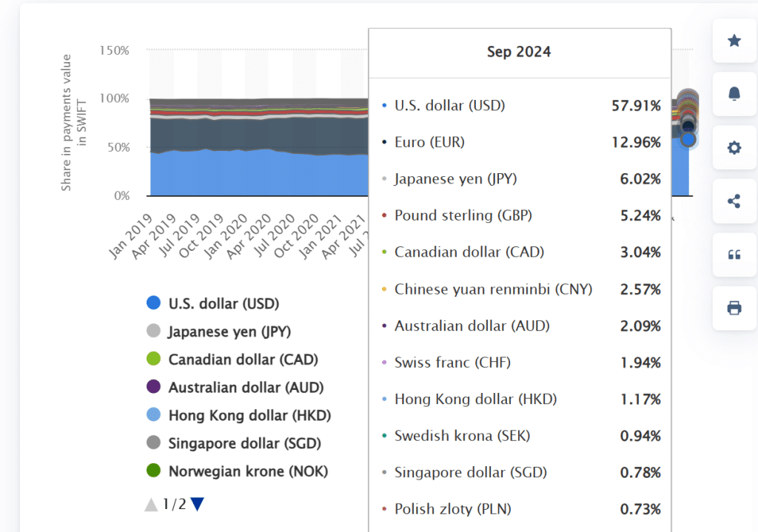
Task: Click the Sep 2024 data point marker
Action: pos(688,139)
